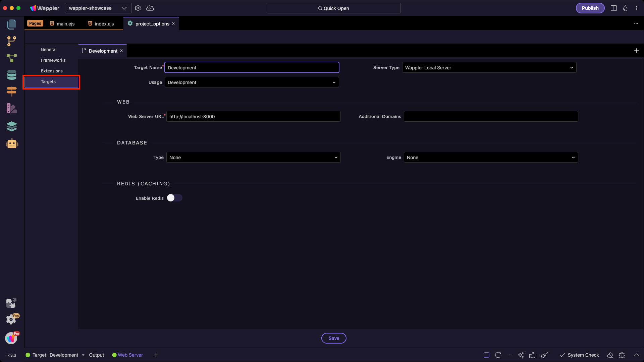
Task: Select General in project options list
Action: 49,50
